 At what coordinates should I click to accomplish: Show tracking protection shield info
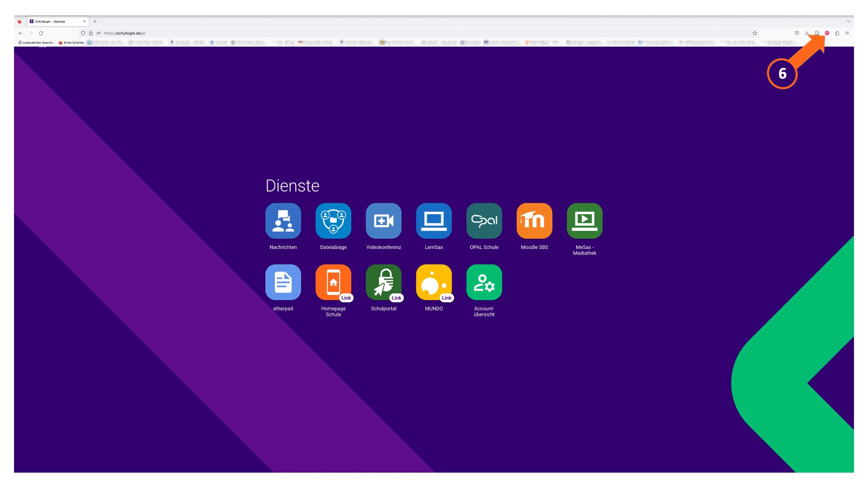[83, 33]
